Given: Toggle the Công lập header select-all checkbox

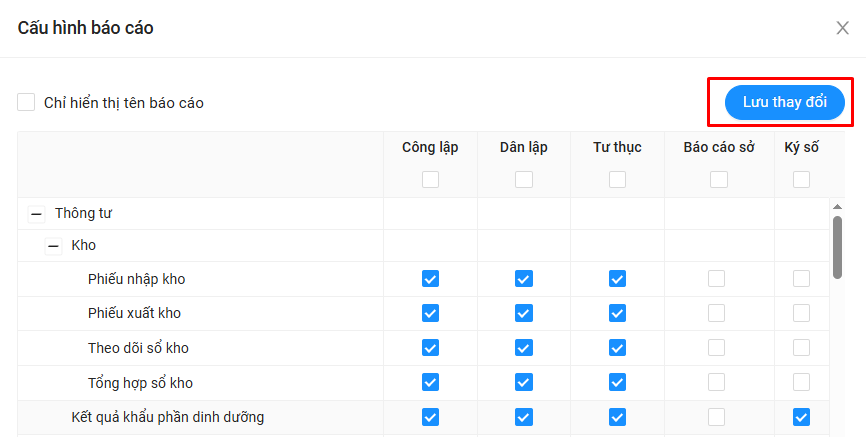Looking at the screenshot, I should (x=430, y=180).
